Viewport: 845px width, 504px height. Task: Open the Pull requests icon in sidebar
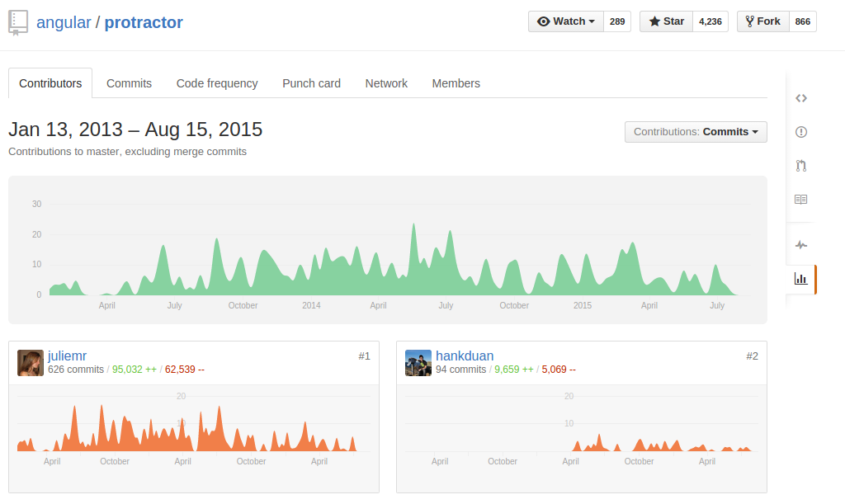pyautogui.click(x=800, y=166)
